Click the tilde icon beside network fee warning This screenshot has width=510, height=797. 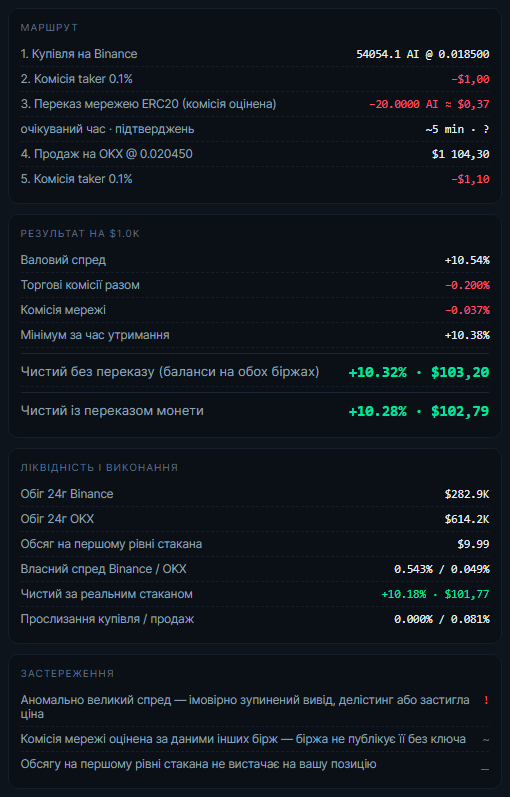pos(486,740)
